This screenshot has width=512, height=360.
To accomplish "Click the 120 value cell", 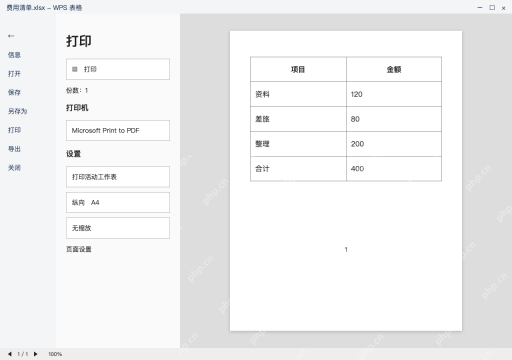I will pyautogui.click(x=394, y=94).
